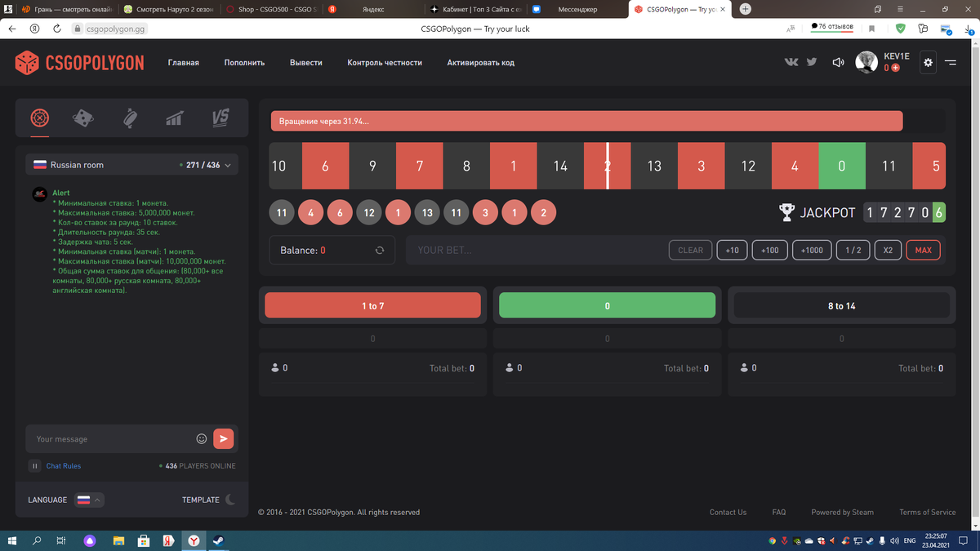The width and height of the screenshot is (980, 551).
Task: Open the LANGUAGE flag dropdown
Action: tap(87, 500)
